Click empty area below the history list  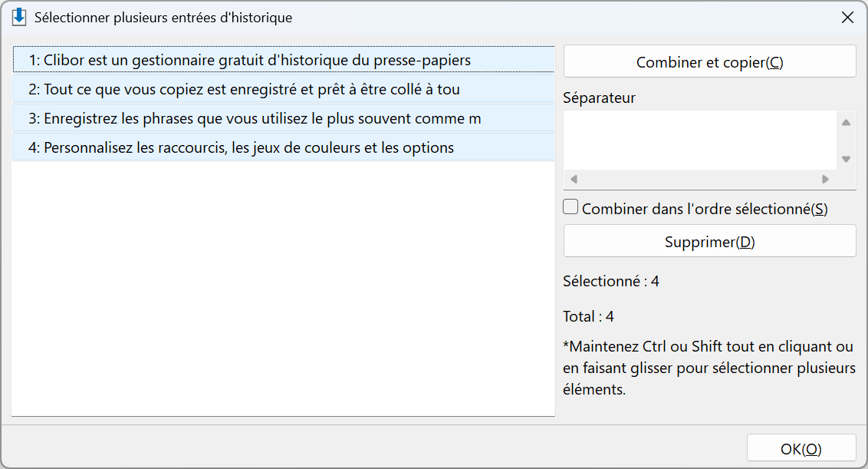click(284, 289)
